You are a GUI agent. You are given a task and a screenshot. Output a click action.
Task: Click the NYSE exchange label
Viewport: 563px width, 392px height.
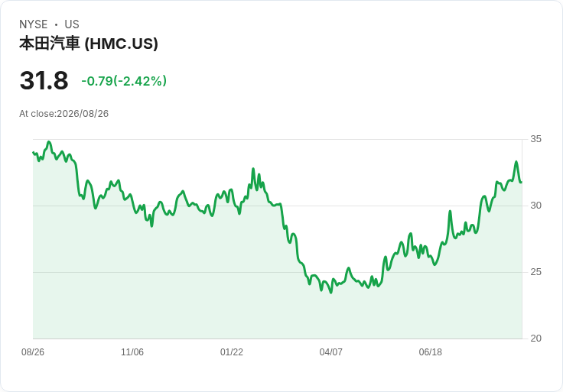tap(34, 24)
